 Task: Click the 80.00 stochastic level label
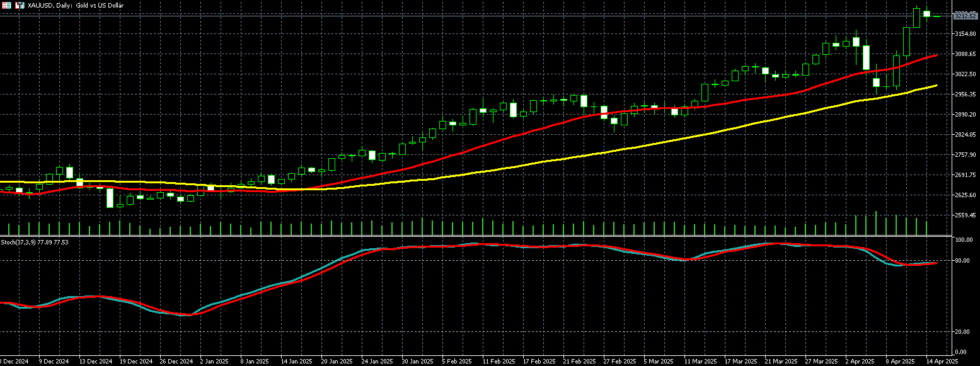(x=962, y=261)
